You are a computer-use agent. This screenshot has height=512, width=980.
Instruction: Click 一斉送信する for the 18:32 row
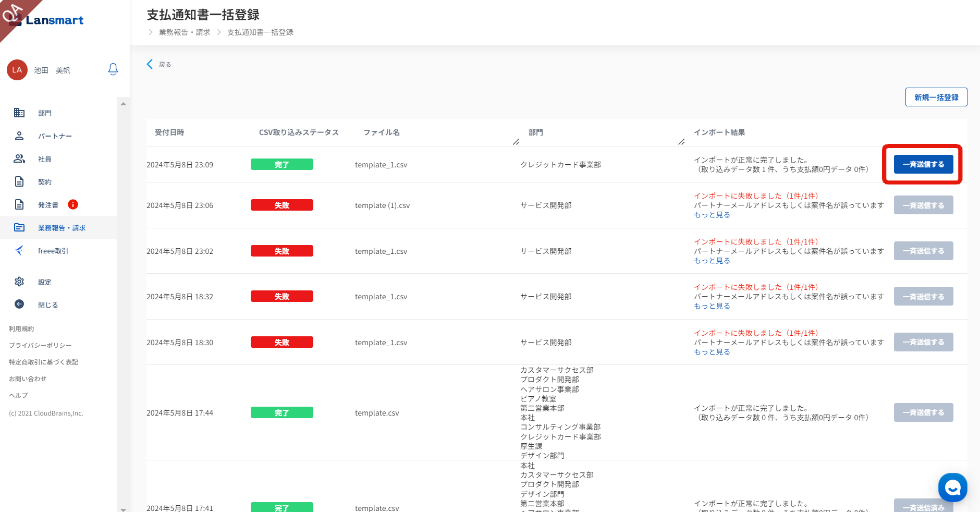coord(923,296)
